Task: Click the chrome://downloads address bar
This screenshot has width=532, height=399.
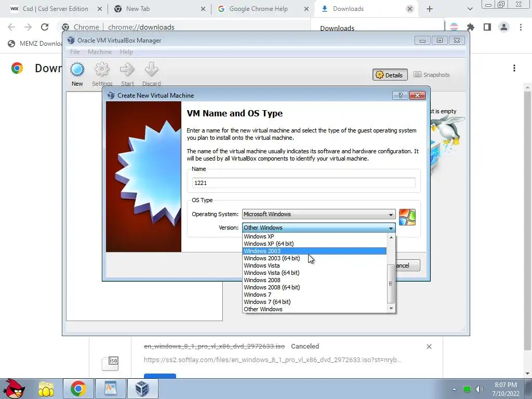Action: 141,27
